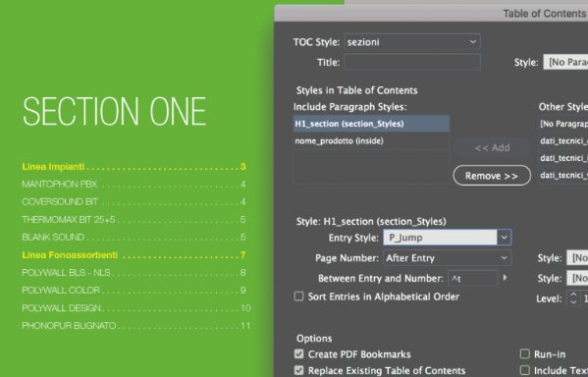Click the Linea Fonoassorbenti heading entry
Viewport: 588px width, 377px height.
tap(134, 255)
